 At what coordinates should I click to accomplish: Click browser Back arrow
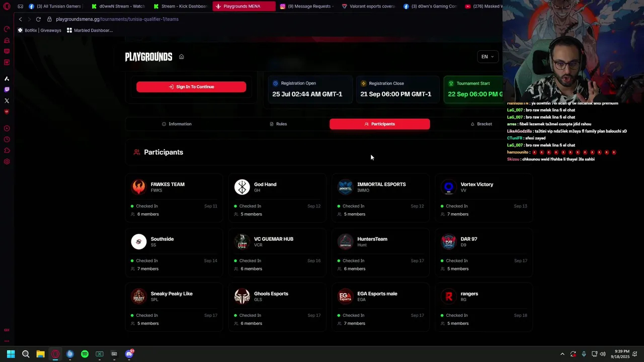point(20,19)
